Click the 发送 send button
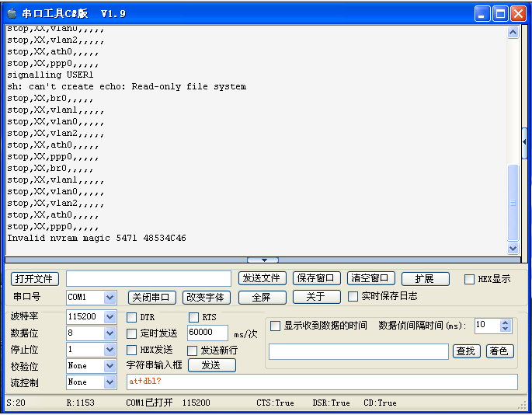The width and height of the screenshot is (532, 415). [211, 365]
